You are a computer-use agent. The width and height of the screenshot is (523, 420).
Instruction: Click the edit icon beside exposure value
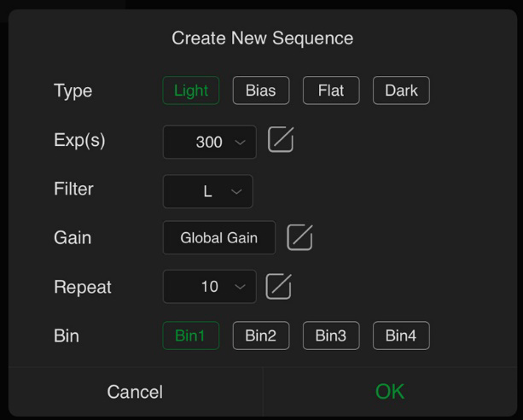click(x=281, y=139)
